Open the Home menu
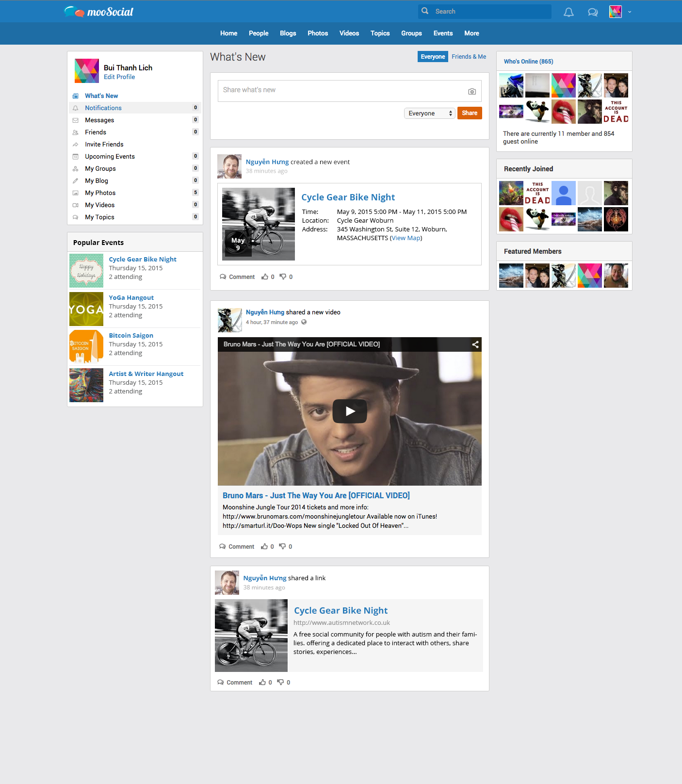 click(x=228, y=33)
